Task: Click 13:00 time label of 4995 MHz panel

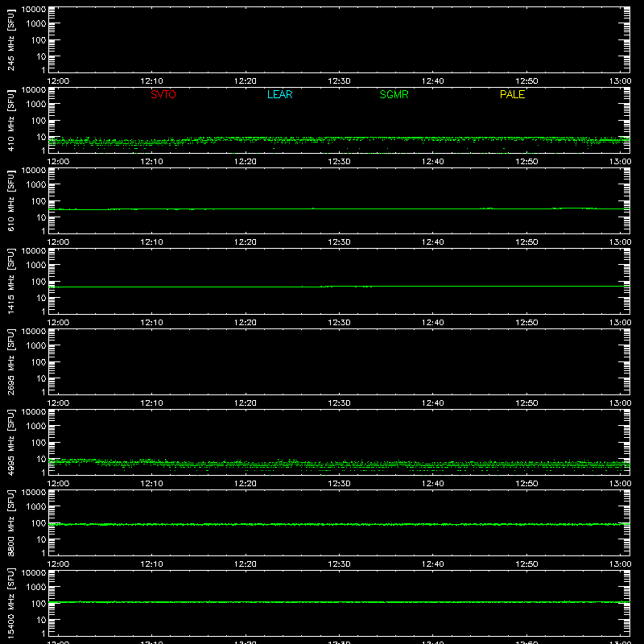Action: point(620,484)
